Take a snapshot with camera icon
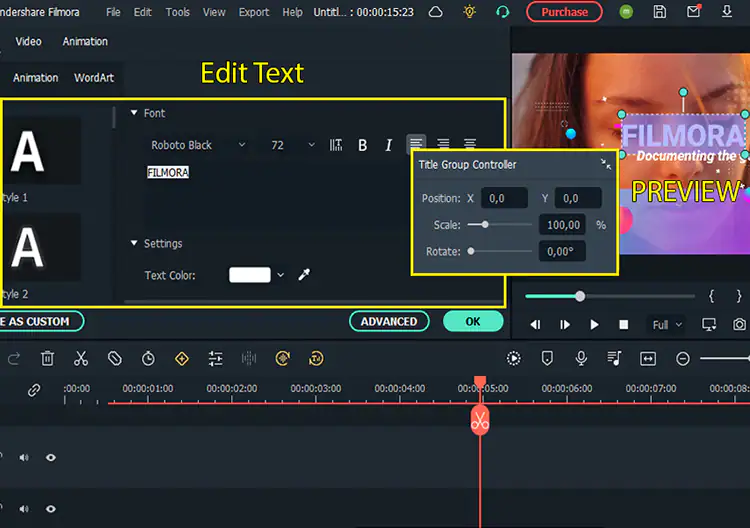This screenshot has height=528, width=750. click(x=739, y=324)
